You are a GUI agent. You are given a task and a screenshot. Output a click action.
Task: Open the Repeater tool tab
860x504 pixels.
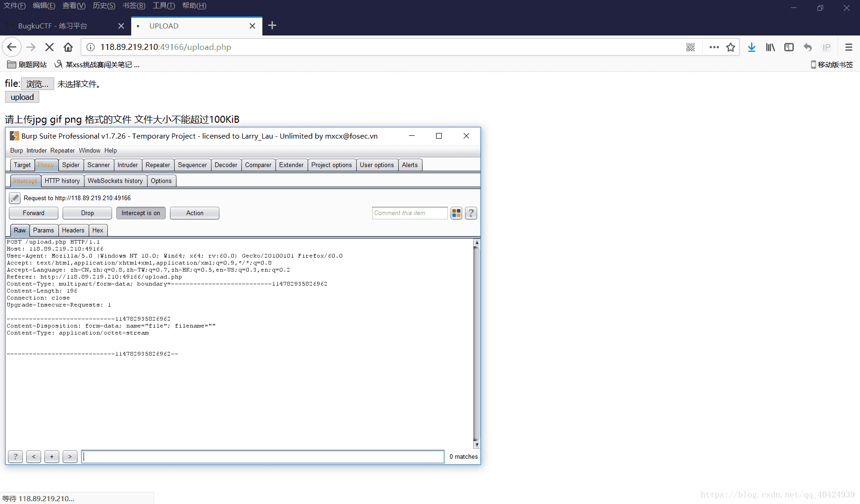[x=158, y=165]
